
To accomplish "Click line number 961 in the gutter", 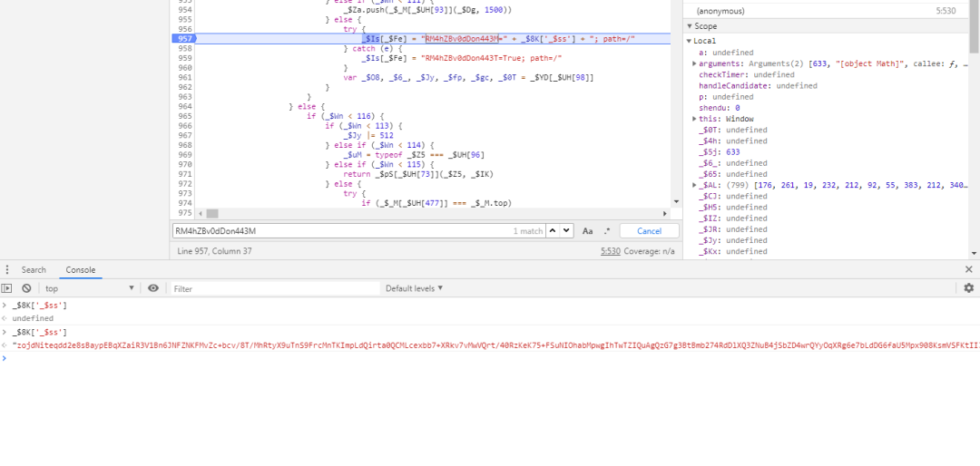I will coord(184,77).
